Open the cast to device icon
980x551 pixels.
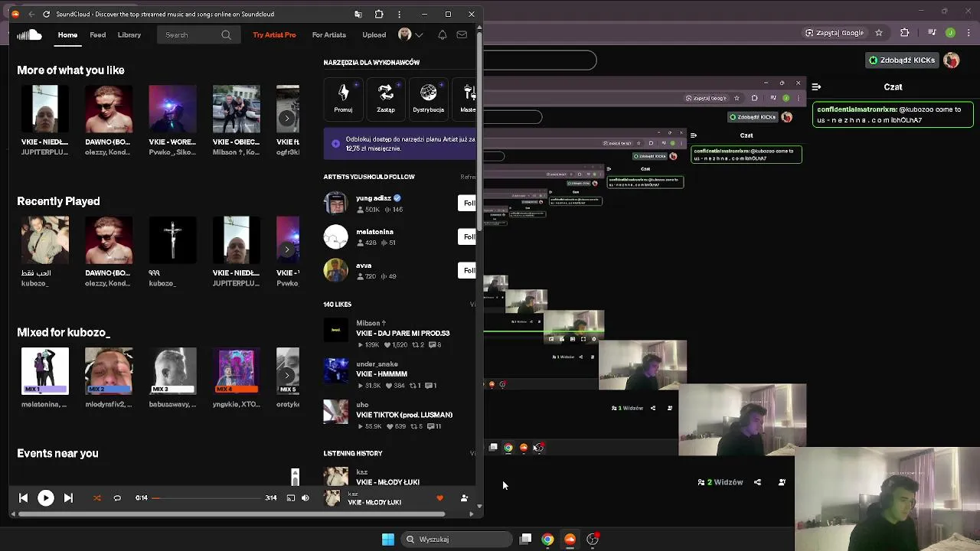coord(290,498)
